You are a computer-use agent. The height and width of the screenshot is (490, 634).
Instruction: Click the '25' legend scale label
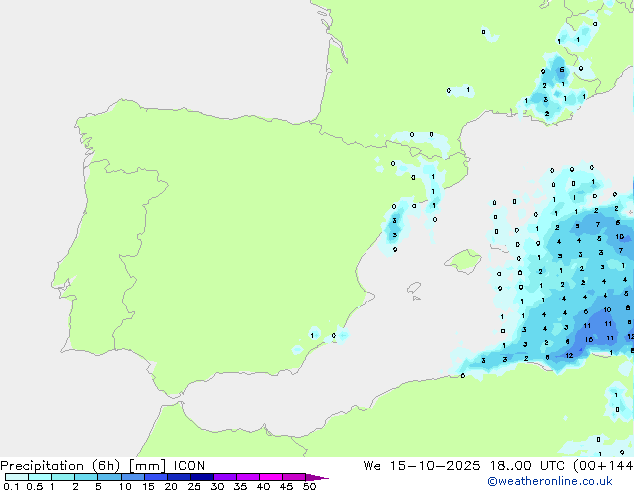(x=194, y=486)
